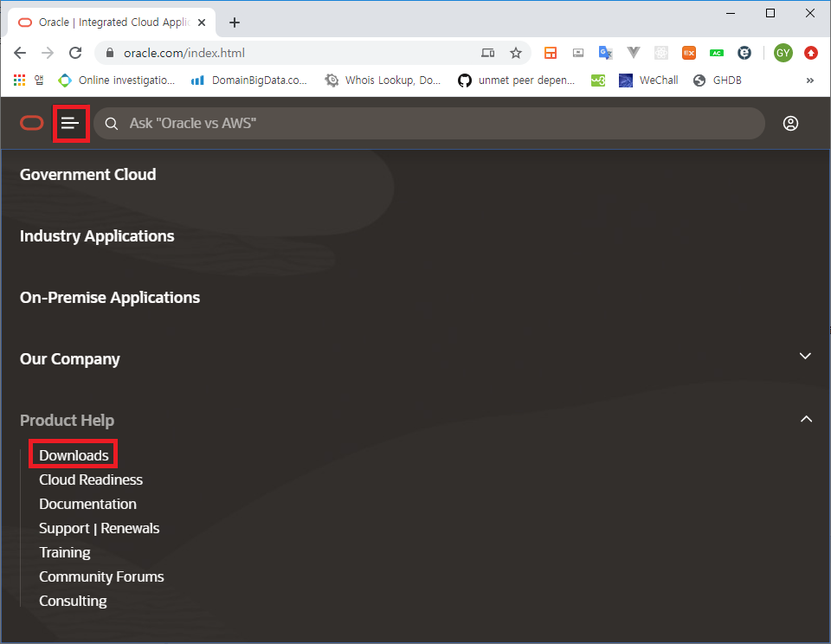This screenshot has width=831, height=644.
Task: Bookmark page with the star icon
Action: coord(516,53)
